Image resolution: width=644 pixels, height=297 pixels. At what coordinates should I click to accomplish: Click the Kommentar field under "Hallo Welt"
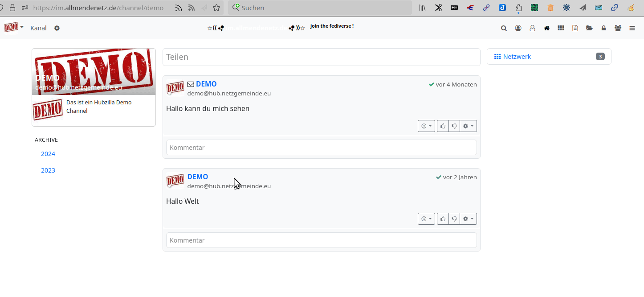point(321,240)
